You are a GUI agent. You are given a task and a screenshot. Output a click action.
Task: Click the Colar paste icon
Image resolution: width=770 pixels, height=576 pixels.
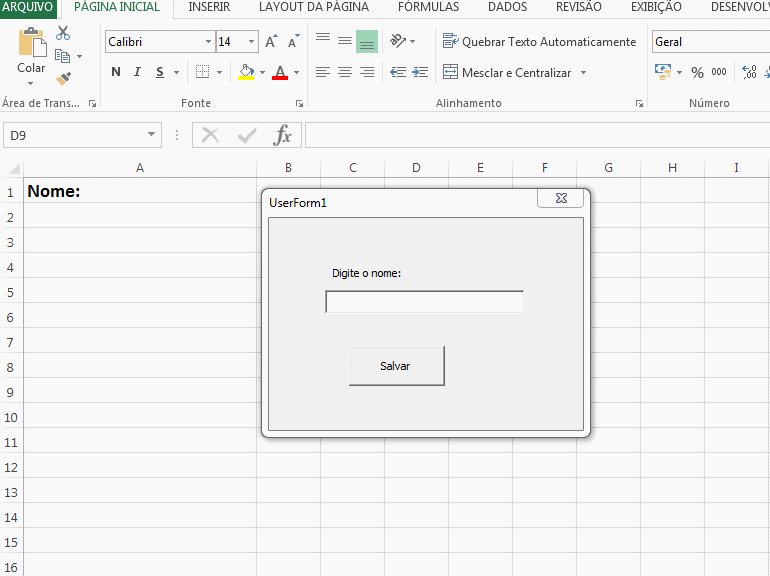pyautogui.click(x=32, y=42)
